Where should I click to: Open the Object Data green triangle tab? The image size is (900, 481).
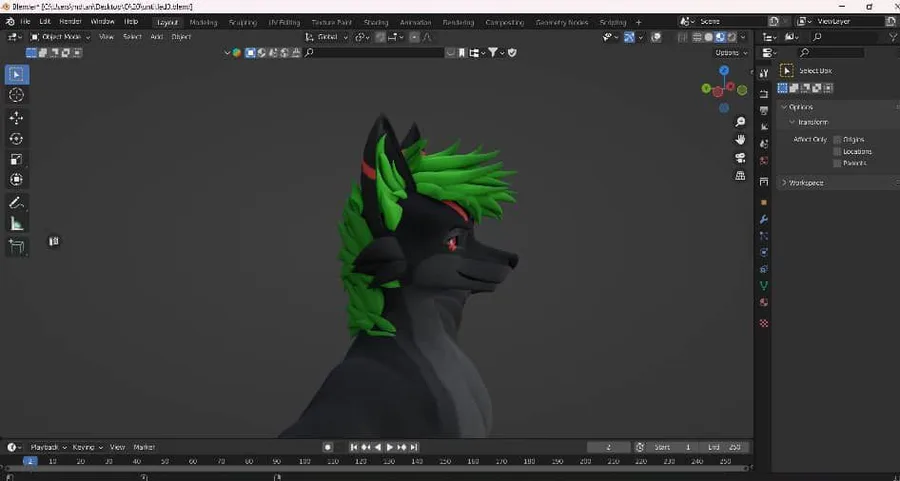pos(763,285)
